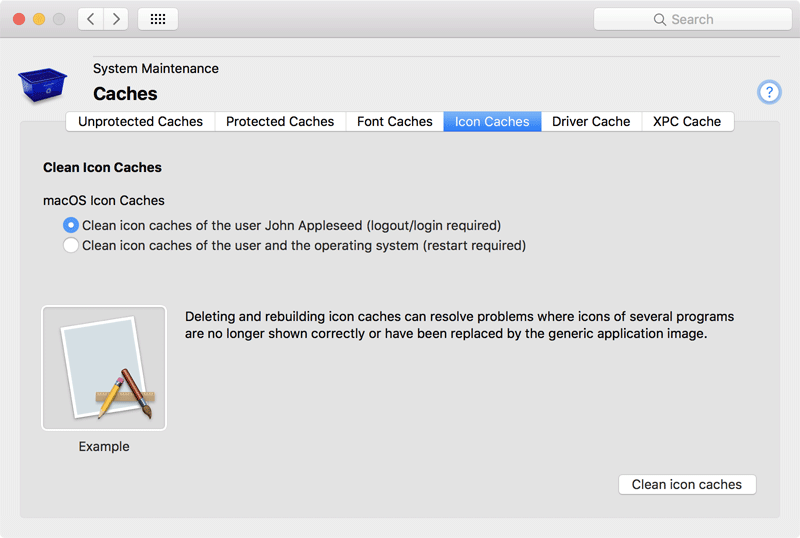Switch to the Unprotected Caches tab
800x538 pixels.
tap(140, 122)
